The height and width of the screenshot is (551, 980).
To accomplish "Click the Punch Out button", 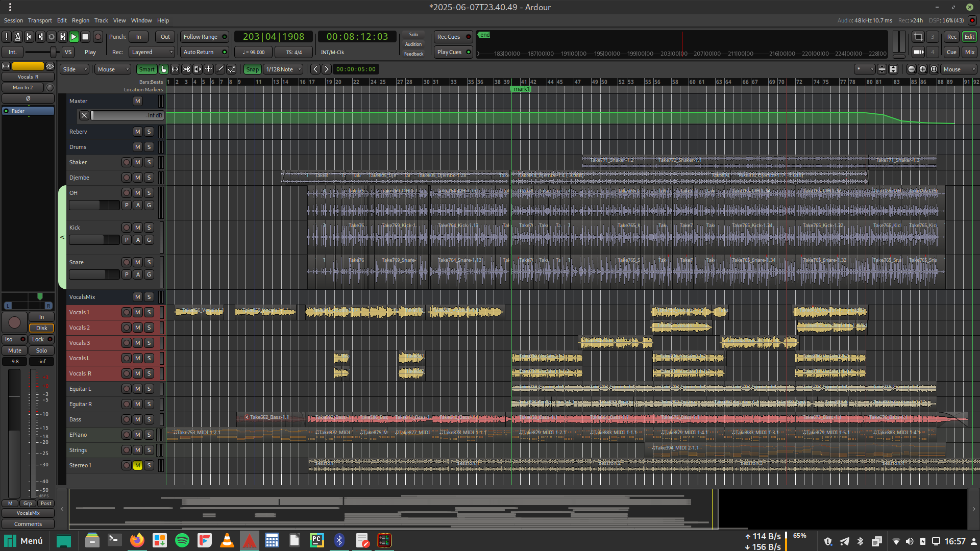I will (x=165, y=37).
